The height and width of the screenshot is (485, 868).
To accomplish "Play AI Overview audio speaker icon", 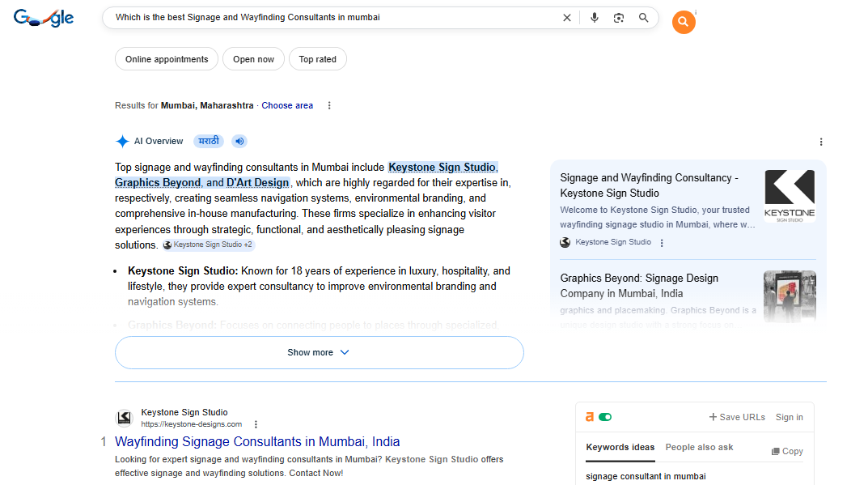I will click(239, 141).
